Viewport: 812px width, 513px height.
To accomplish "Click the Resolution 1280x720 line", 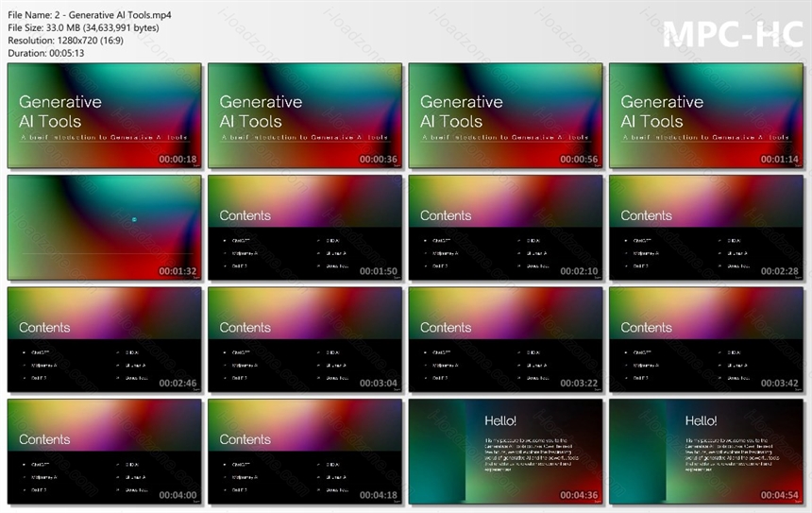I will coord(66,40).
